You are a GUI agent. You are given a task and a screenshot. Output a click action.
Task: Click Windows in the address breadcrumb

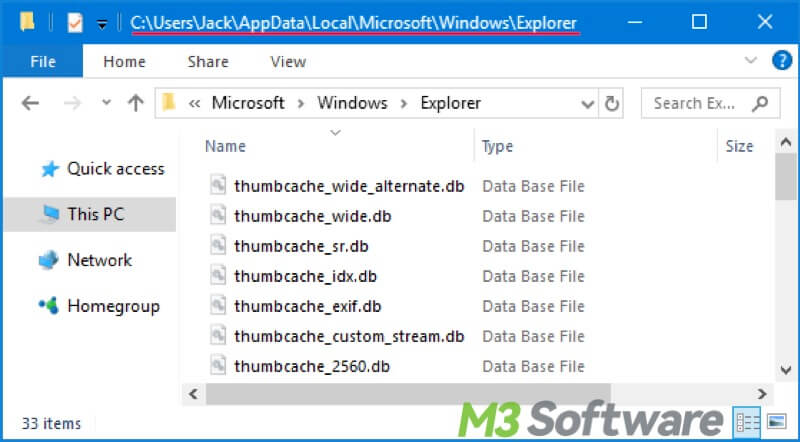(353, 103)
